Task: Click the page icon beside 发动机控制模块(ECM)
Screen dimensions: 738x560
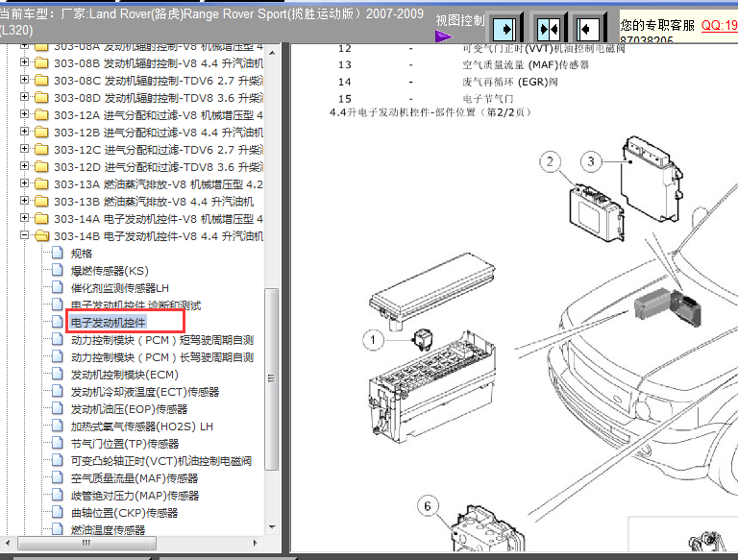Action: coord(58,374)
